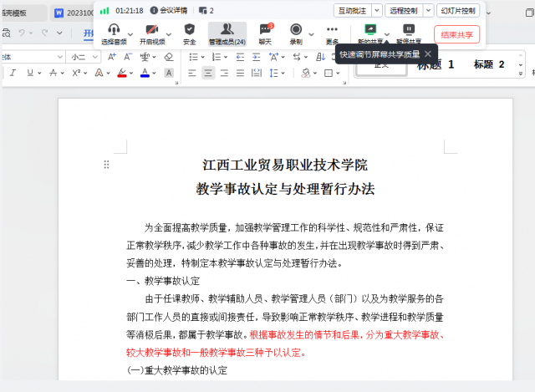Expand the 远程控制 dropdown arrow
The width and height of the screenshot is (535, 392).
pos(429,10)
